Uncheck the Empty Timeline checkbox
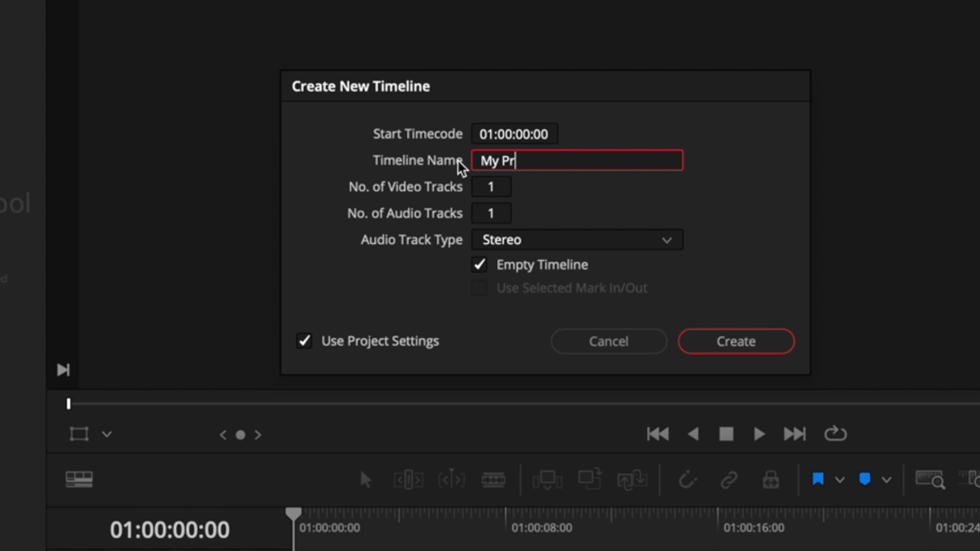The image size is (980, 551). coord(479,265)
